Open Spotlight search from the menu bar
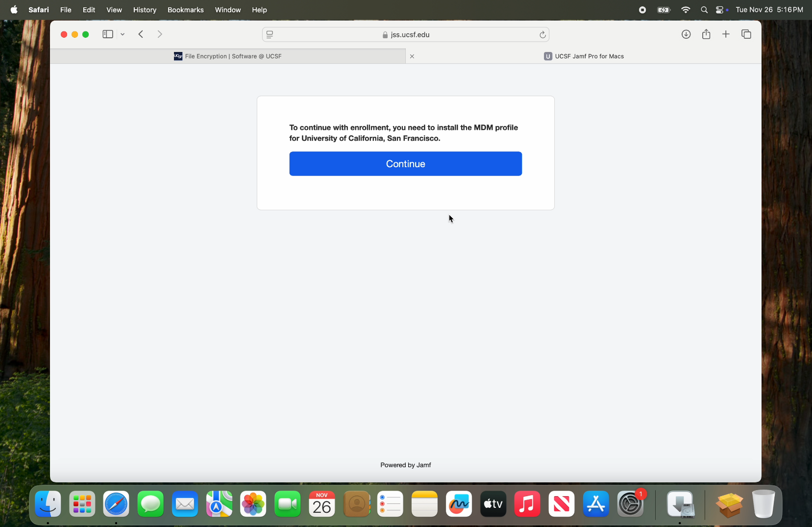Screen dimensions: 812x527 pos(704,10)
